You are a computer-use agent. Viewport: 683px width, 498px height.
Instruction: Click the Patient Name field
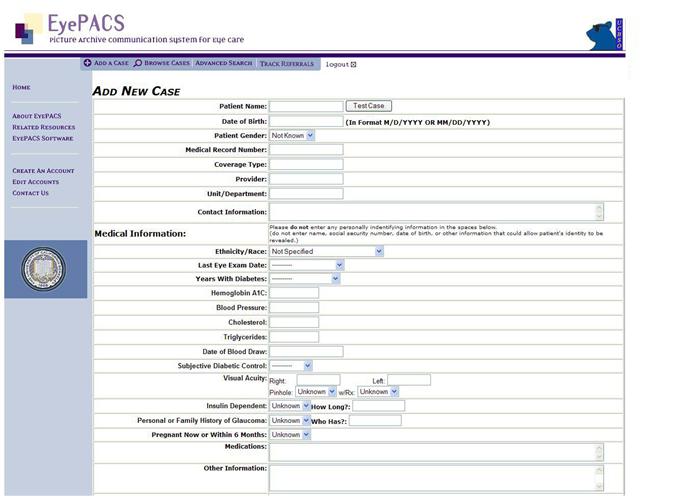coord(306,106)
